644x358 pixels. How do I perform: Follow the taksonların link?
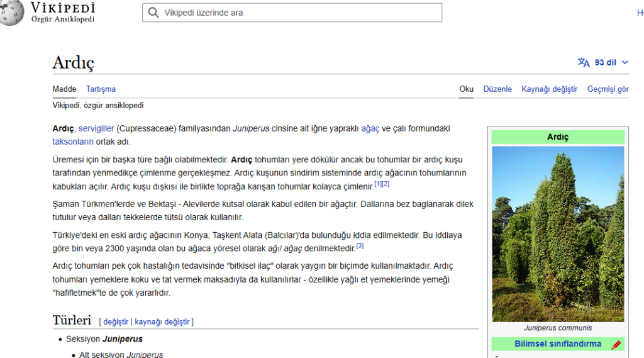(x=73, y=142)
